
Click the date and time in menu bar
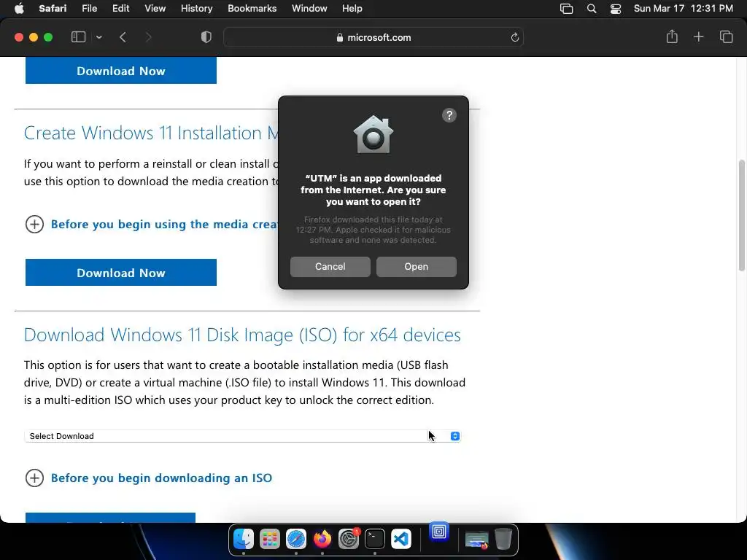683,9
